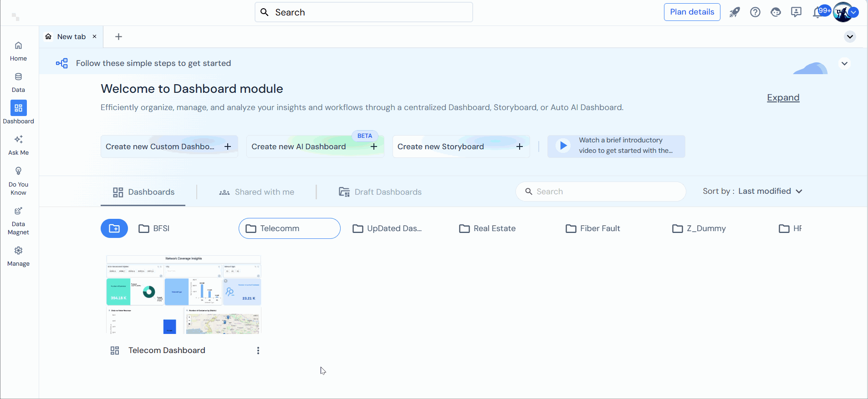Click the dashboards Search field

[x=601, y=192]
